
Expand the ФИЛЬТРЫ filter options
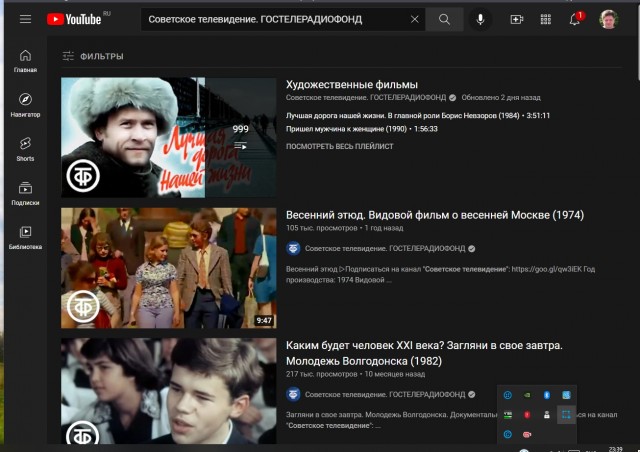93,56
